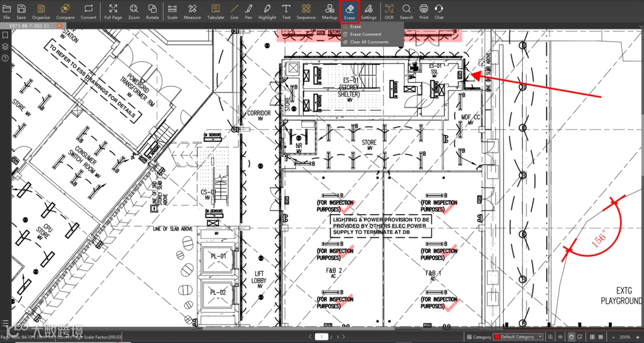Open the Organize tool

click(x=41, y=11)
